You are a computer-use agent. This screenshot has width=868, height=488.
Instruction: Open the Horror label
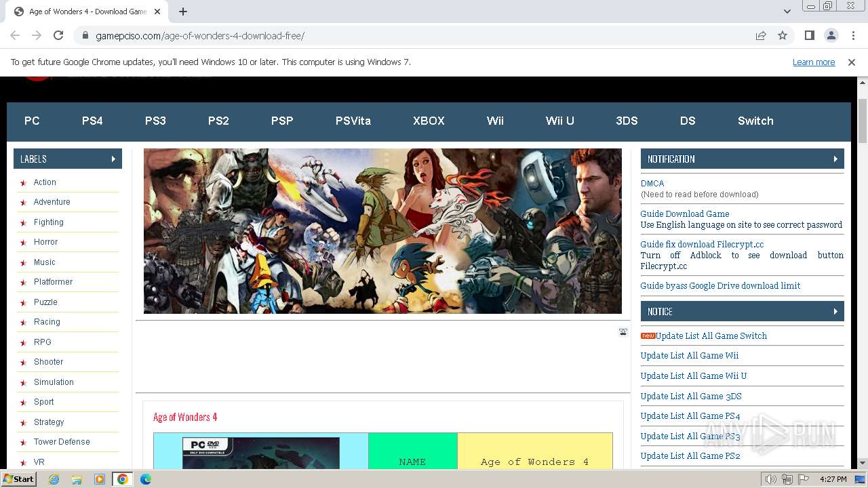pyautogui.click(x=45, y=242)
